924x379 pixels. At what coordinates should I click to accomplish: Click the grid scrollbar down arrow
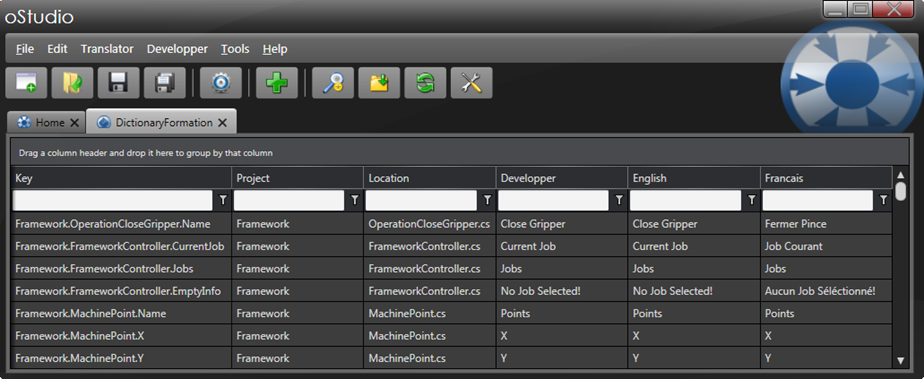(x=900, y=360)
